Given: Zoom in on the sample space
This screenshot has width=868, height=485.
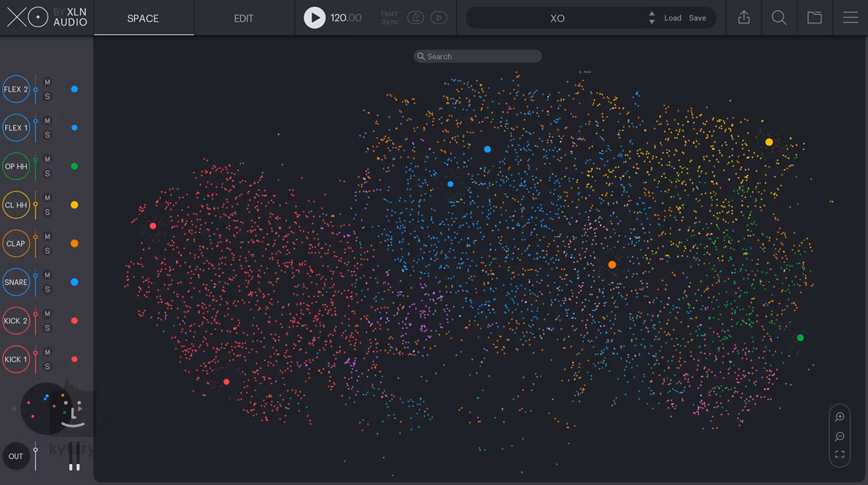Looking at the screenshot, I should [x=840, y=417].
